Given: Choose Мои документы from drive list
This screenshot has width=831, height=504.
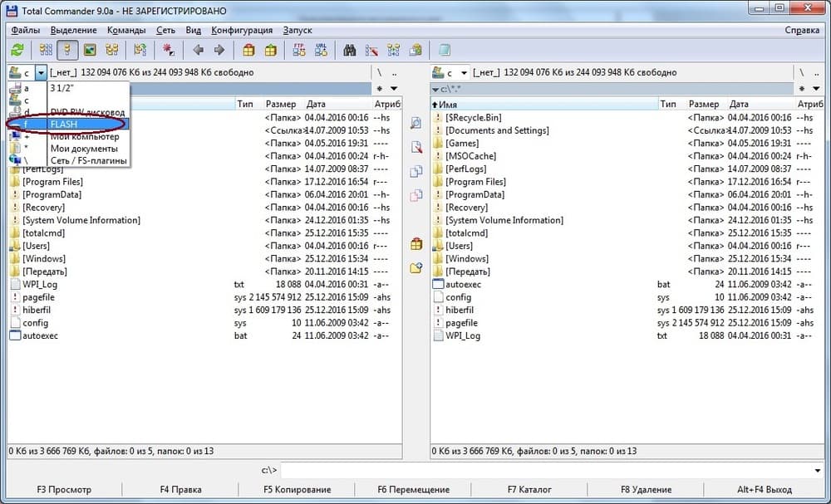Looking at the screenshot, I should click(x=68, y=149).
